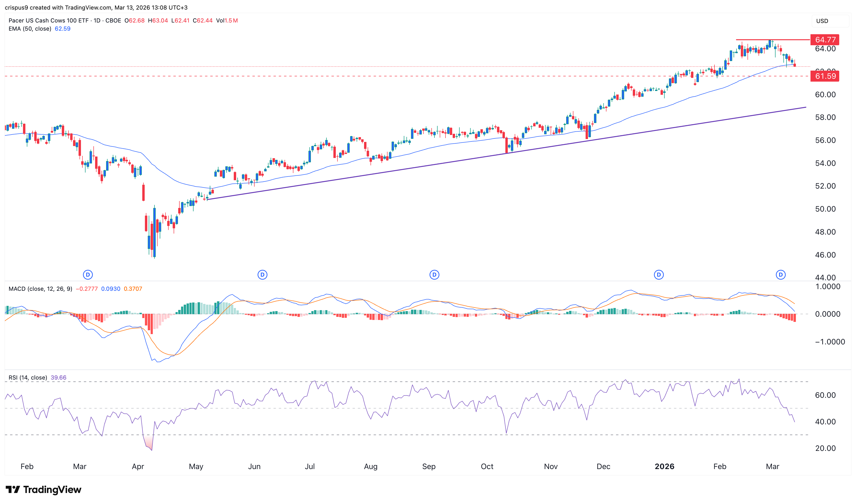Click the dividend marker above Jun
Screen dimensions: 856x504
tap(262, 274)
